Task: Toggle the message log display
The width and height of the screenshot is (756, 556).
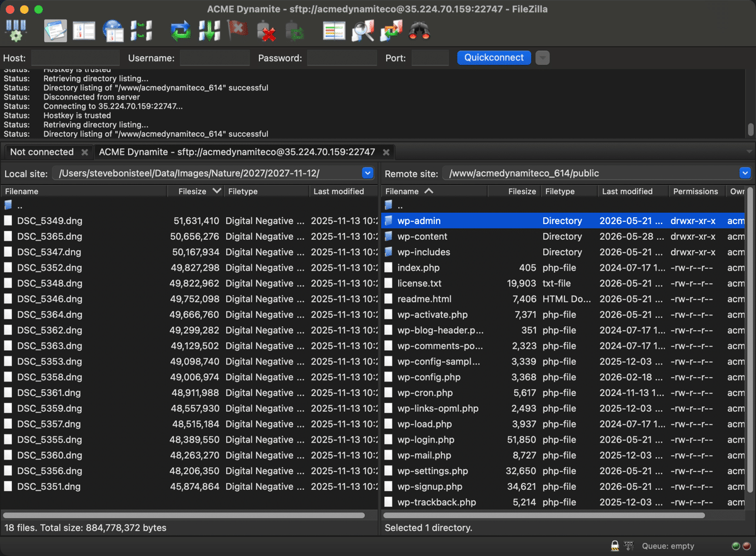Action: point(55,30)
